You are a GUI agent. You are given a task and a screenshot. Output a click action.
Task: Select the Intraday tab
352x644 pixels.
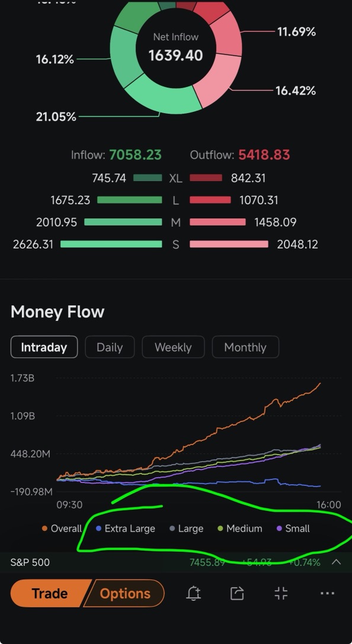tap(44, 347)
